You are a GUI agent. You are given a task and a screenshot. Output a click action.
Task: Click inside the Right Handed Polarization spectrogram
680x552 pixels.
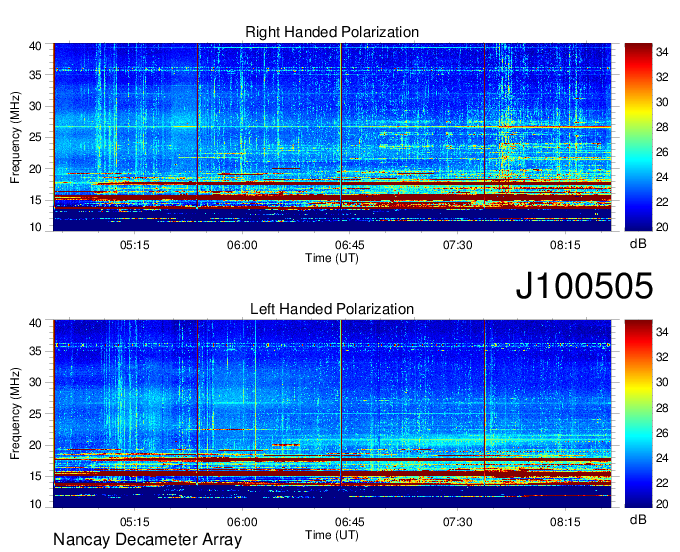pyautogui.click(x=332, y=137)
